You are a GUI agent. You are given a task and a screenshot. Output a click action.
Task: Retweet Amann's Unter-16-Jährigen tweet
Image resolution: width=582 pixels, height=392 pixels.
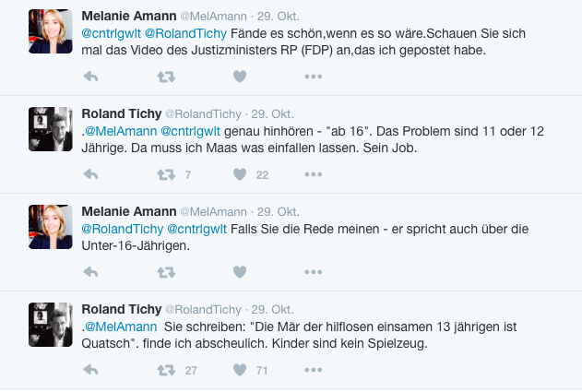tap(166, 272)
